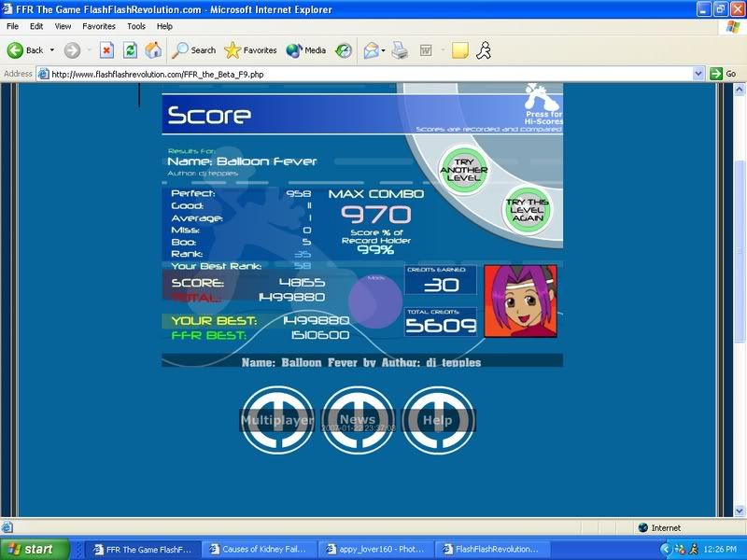Viewport: 747px width, 560px height.
Task: Click vertical scrollbar down arrow
Action: [739, 511]
